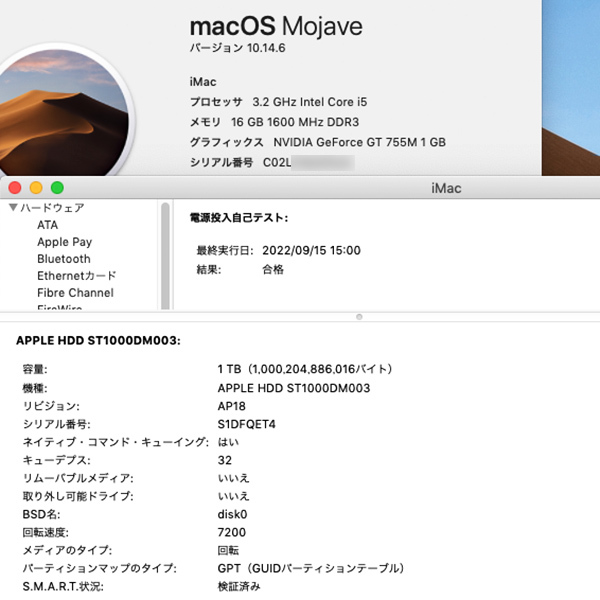Click the last run date 2022/09/15 15:00
The image size is (600, 600).
click(x=311, y=250)
